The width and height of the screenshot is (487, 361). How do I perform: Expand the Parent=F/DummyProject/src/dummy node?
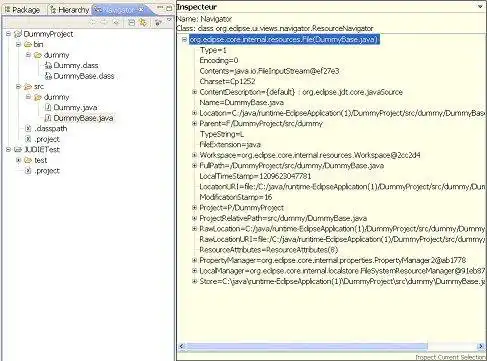tap(194, 123)
